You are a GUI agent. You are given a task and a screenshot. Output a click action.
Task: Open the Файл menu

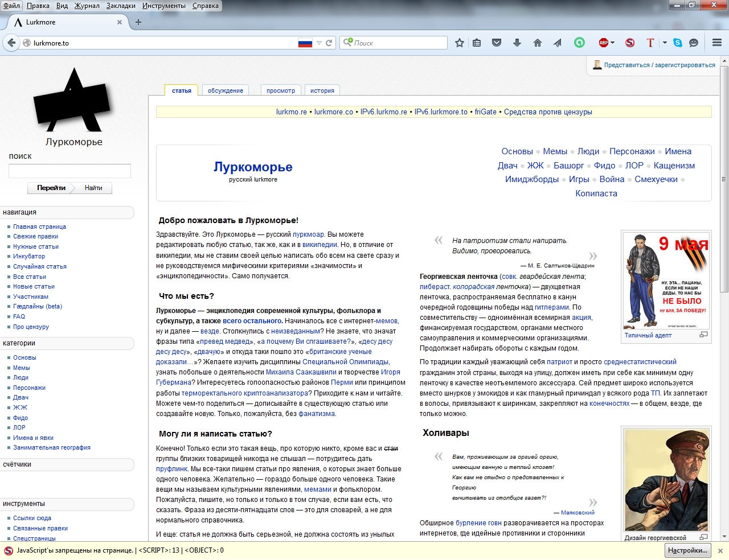(x=11, y=6)
